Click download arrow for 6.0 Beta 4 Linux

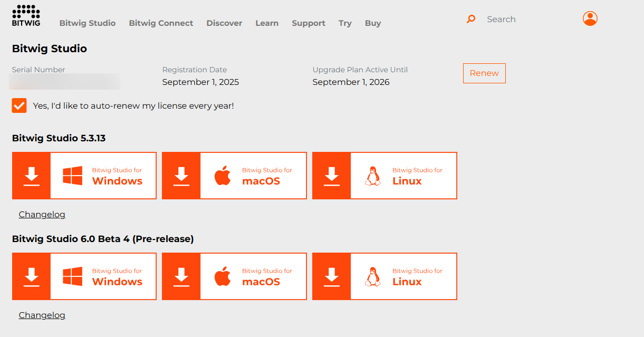coord(331,276)
